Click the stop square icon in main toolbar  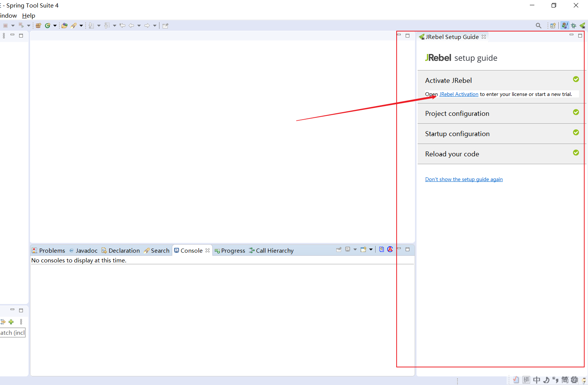[5, 25]
